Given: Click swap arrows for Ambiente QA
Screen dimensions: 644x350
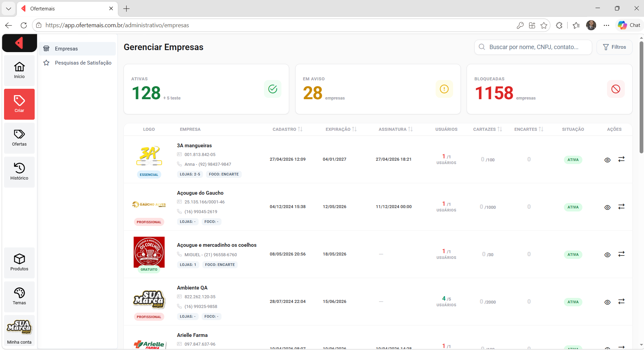Looking at the screenshot, I should click(x=621, y=301).
